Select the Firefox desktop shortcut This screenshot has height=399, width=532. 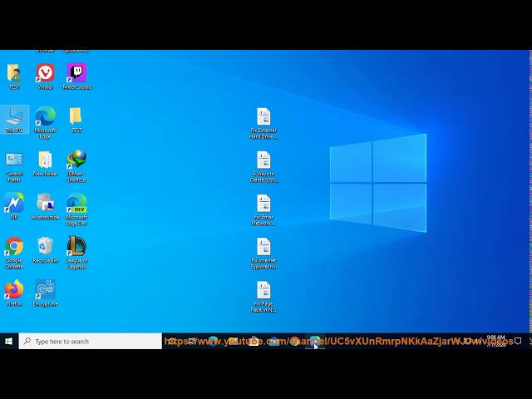[x=14, y=293]
